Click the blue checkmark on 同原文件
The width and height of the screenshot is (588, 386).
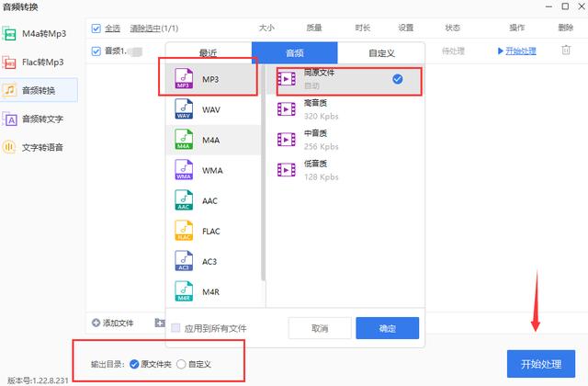(x=398, y=79)
